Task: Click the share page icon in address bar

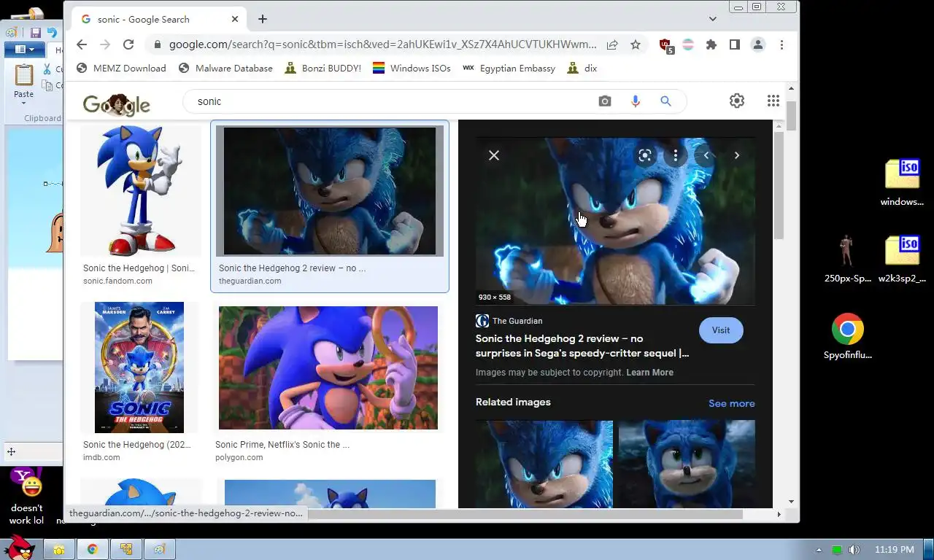Action: [x=612, y=44]
